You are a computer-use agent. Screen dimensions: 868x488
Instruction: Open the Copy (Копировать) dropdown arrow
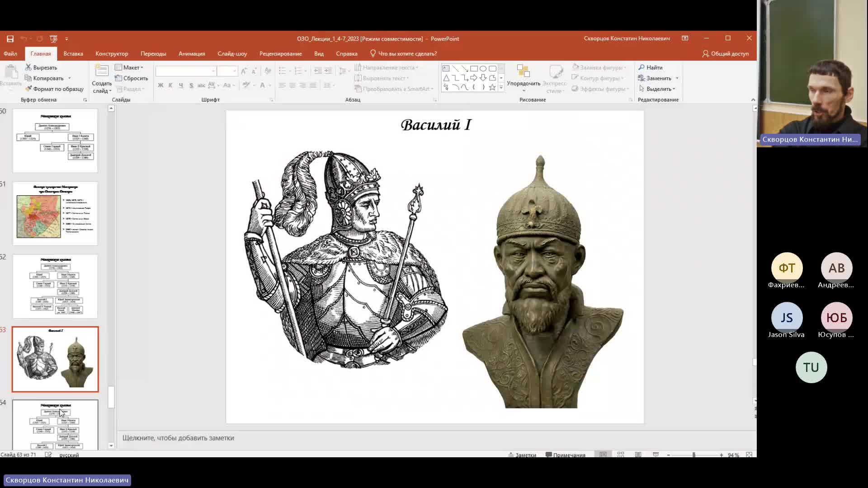point(69,79)
